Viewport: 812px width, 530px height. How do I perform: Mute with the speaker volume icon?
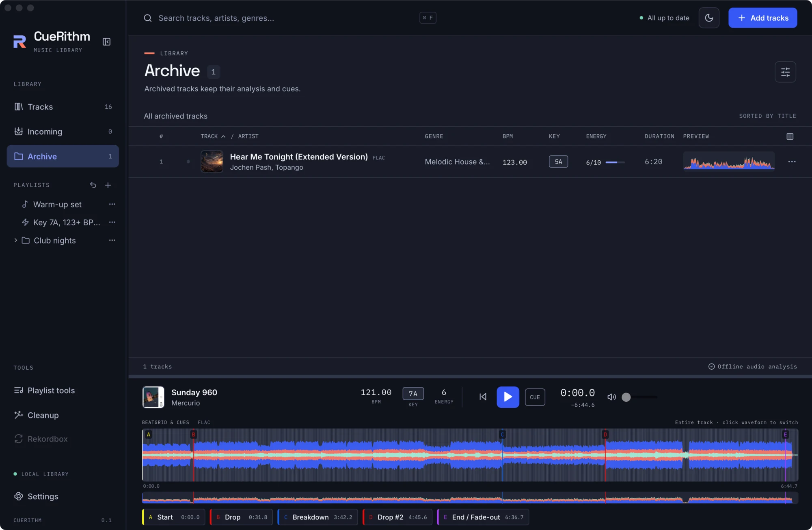[611, 397]
